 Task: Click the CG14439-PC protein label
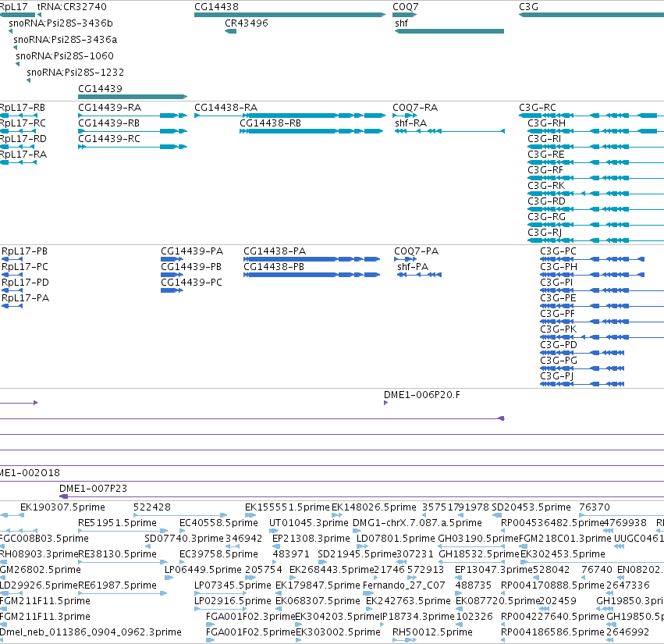[x=191, y=283]
